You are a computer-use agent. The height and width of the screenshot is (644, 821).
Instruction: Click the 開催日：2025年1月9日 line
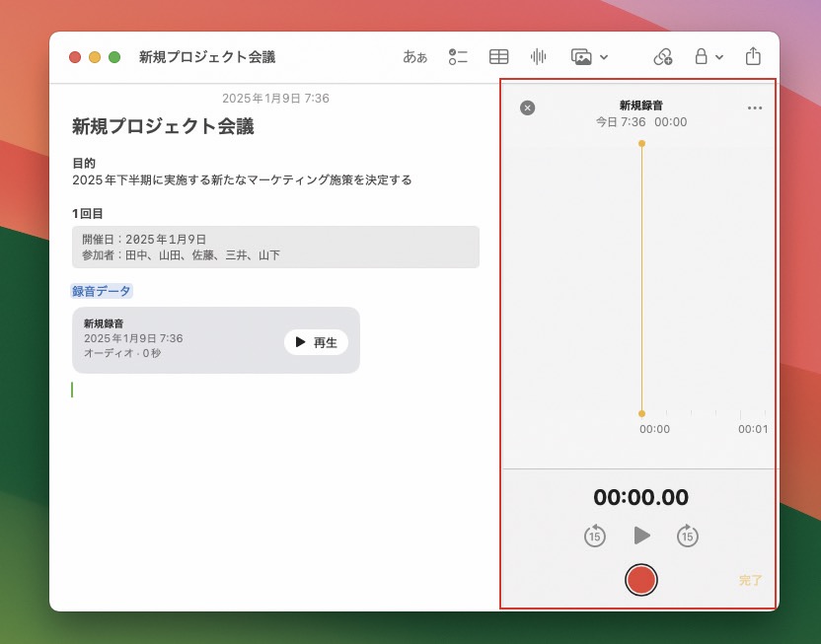[x=144, y=239]
